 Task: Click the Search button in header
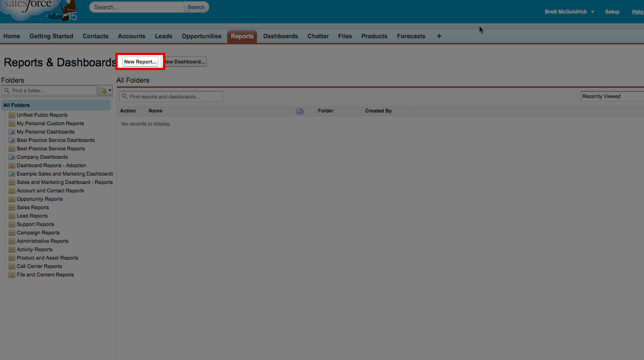pos(196,7)
